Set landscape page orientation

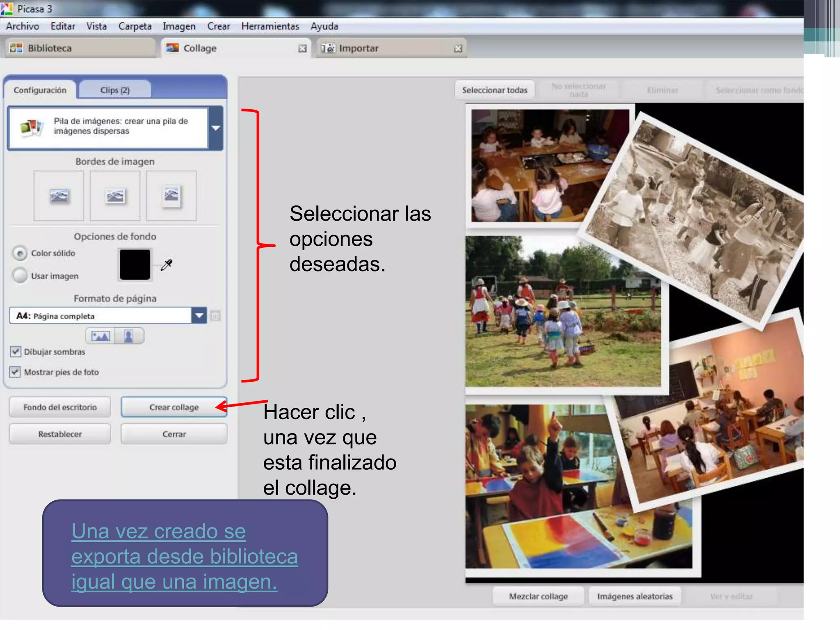pyautogui.click(x=100, y=336)
